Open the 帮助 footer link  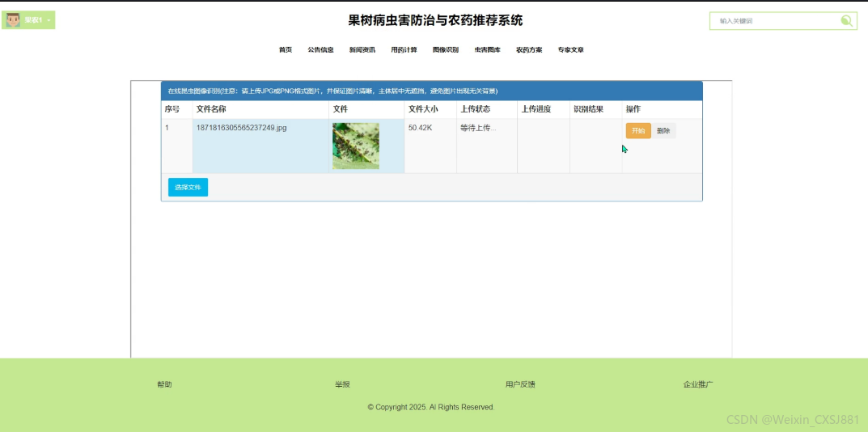pyautogui.click(x=164, y=384)
